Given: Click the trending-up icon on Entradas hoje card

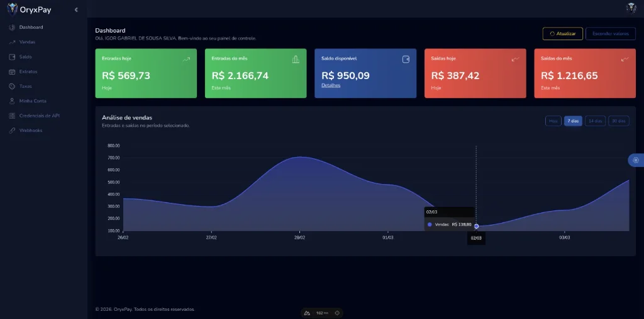Looking at the screenshot, I should [x=186, y=60].
